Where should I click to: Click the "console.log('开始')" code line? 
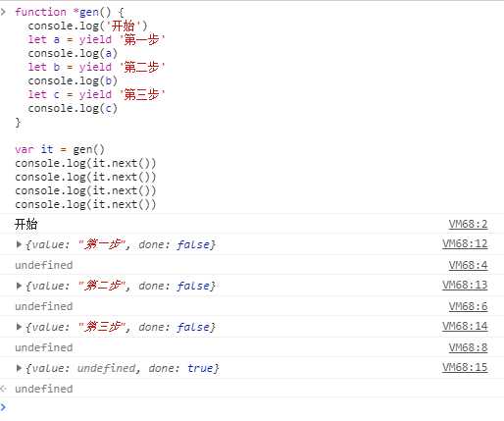click(87, 26)
